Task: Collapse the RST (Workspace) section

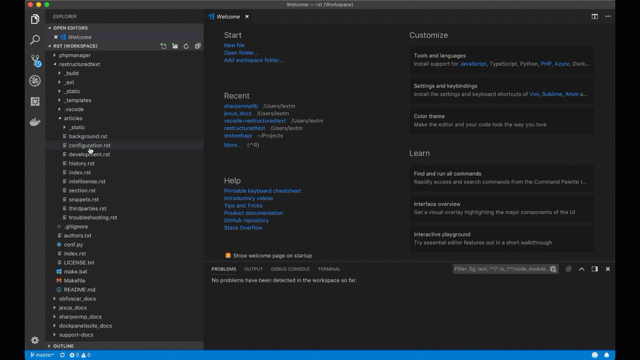Action: point(75,46)
